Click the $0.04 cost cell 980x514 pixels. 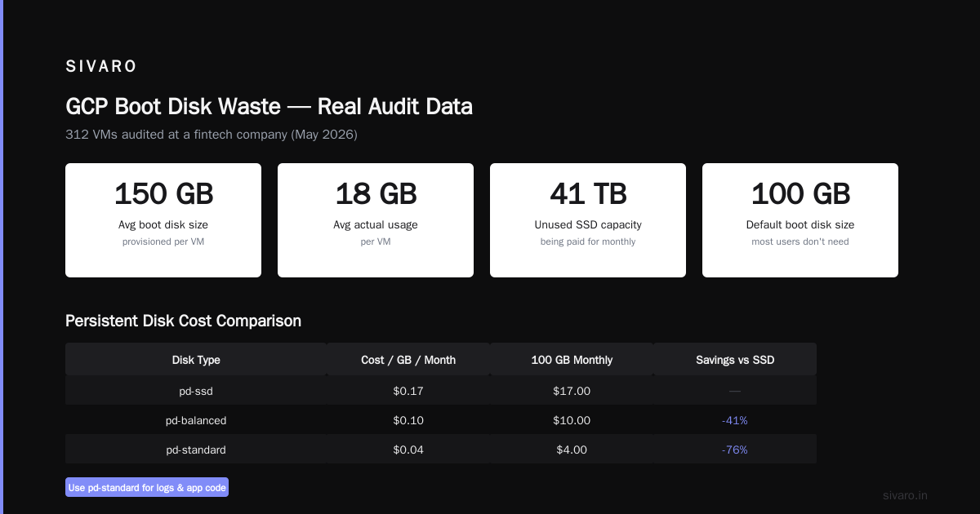point(408,450)
